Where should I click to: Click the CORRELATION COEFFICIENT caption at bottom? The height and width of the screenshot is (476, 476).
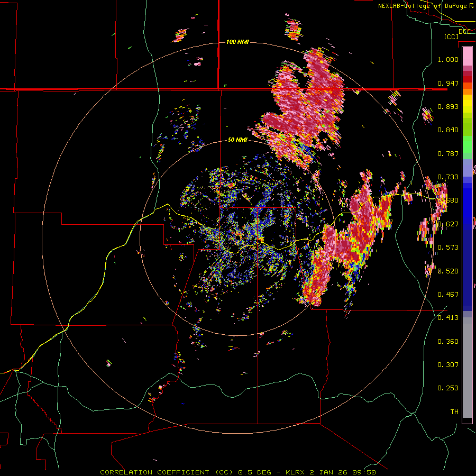[238, 472]
